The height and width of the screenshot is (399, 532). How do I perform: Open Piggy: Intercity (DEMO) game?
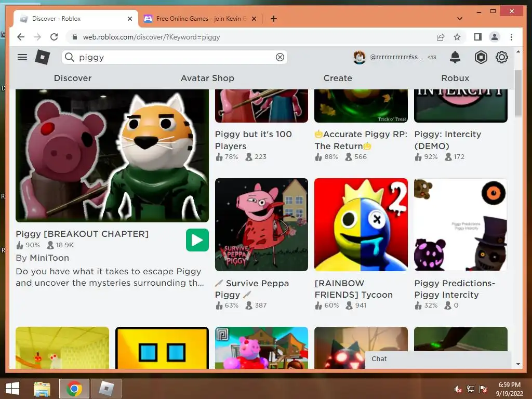[x=447, y=140]
